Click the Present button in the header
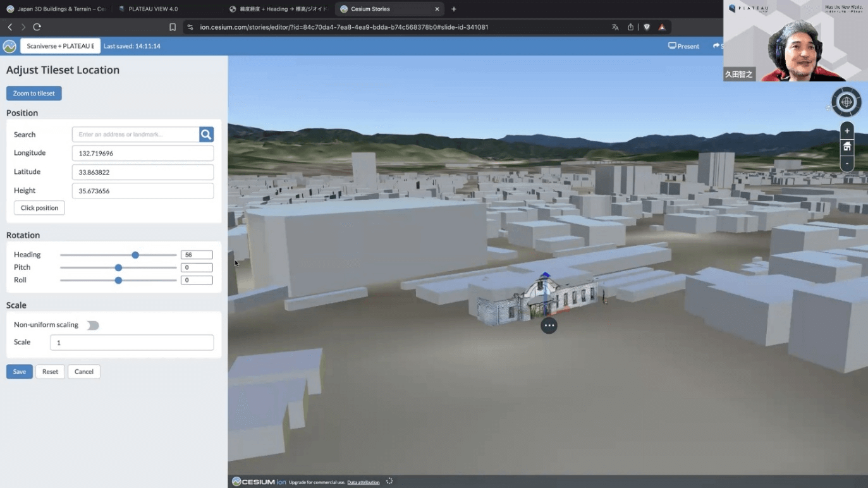Viewport: 868px width, 488px height. point(684,46)
